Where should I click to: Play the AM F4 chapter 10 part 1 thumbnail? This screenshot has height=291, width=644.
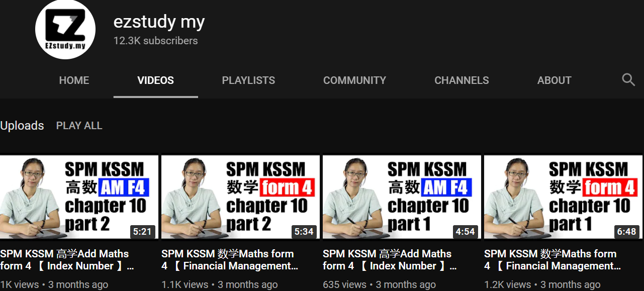pyautogui.click(x=402, y=197)
